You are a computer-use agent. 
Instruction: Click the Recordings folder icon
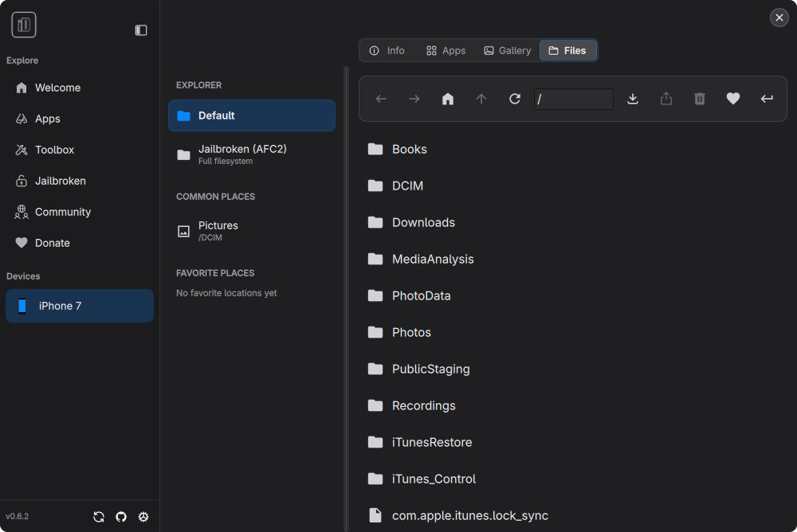click(x=375, y=405)
